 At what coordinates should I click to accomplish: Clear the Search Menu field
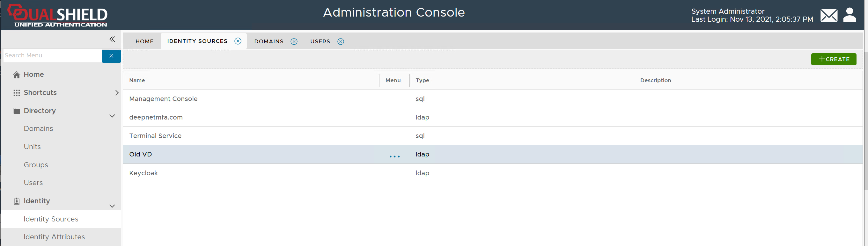pyautogui.click(x=111, y=56)
